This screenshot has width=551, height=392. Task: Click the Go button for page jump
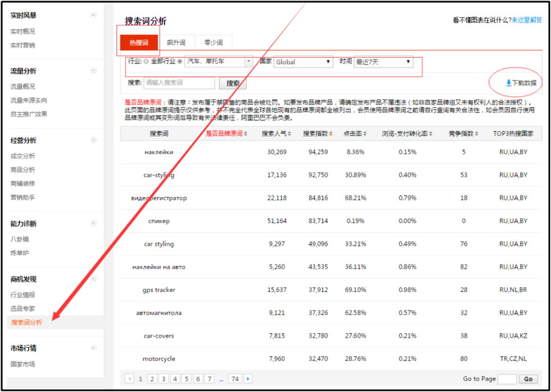coord(528,379)
